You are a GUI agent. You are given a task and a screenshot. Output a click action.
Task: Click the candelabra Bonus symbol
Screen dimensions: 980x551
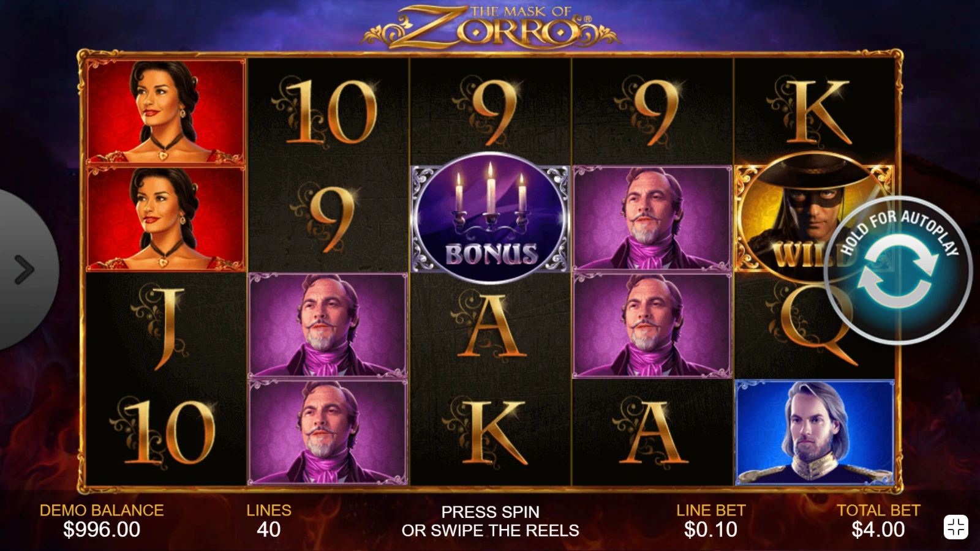490,219
